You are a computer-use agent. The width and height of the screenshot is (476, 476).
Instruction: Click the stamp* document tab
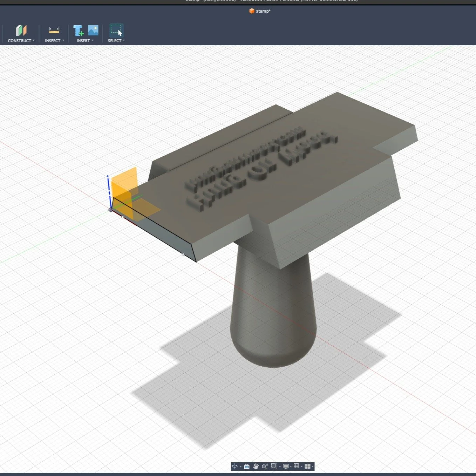coord(260,11)
